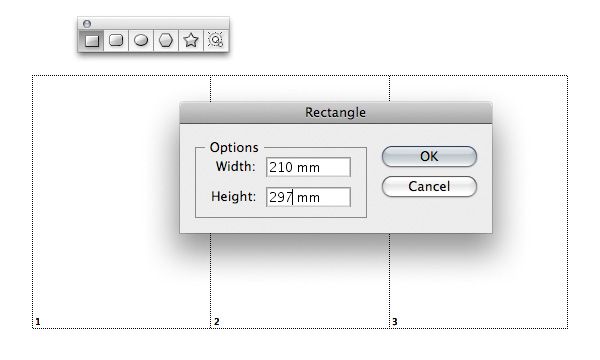Click the Options group label

pos(234,148)
